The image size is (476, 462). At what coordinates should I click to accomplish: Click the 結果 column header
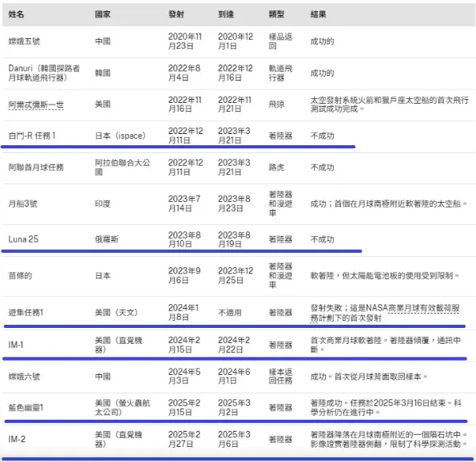(318, 14)
